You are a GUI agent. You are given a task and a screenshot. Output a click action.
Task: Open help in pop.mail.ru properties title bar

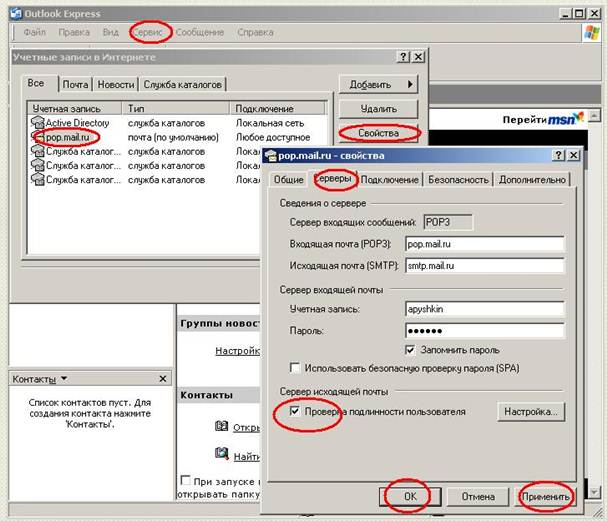[558, 155]
